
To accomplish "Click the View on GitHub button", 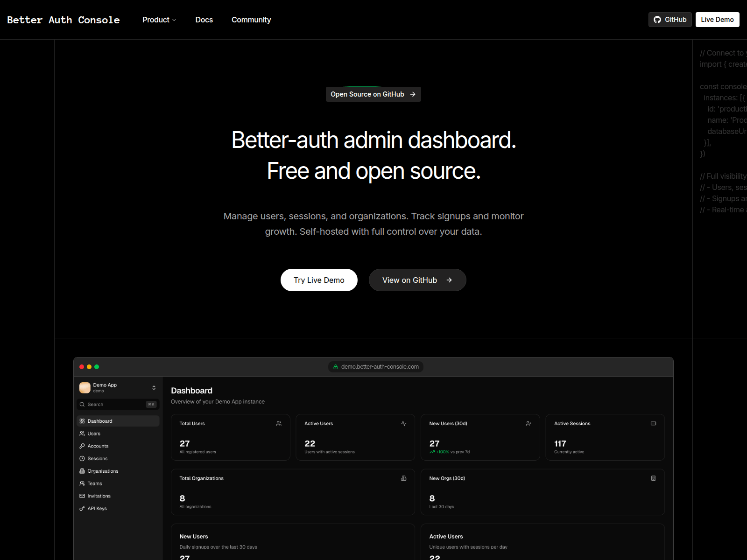I will tap(417, 280).
